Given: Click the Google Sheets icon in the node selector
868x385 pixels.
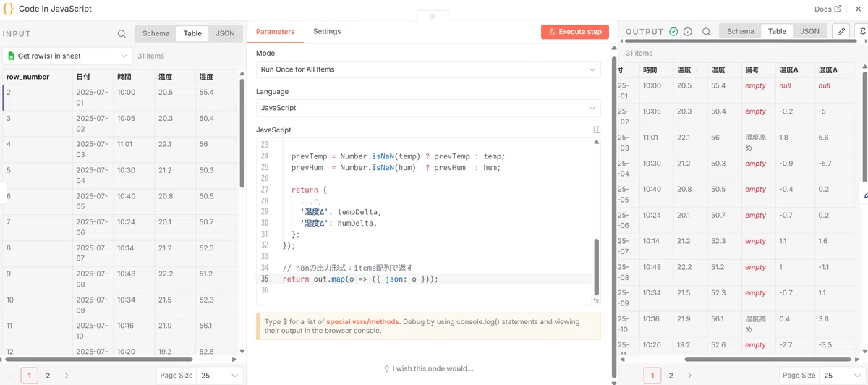Looking at the screenshot, I should [11, 56].
